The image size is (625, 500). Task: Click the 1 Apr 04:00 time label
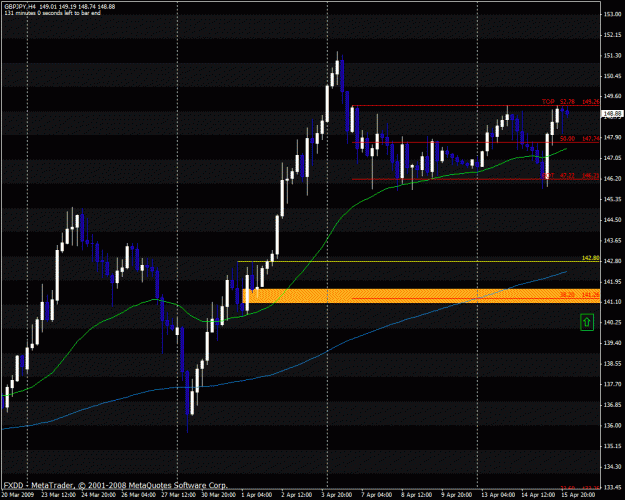(257, 495)
